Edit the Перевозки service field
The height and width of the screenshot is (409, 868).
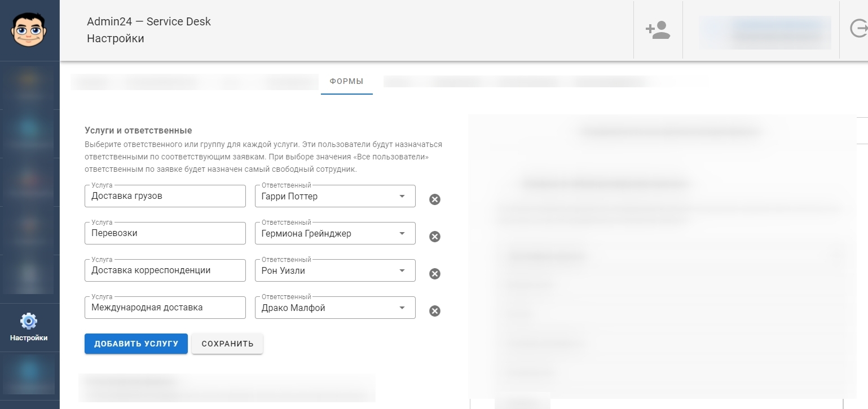click(x=165, y=233)
